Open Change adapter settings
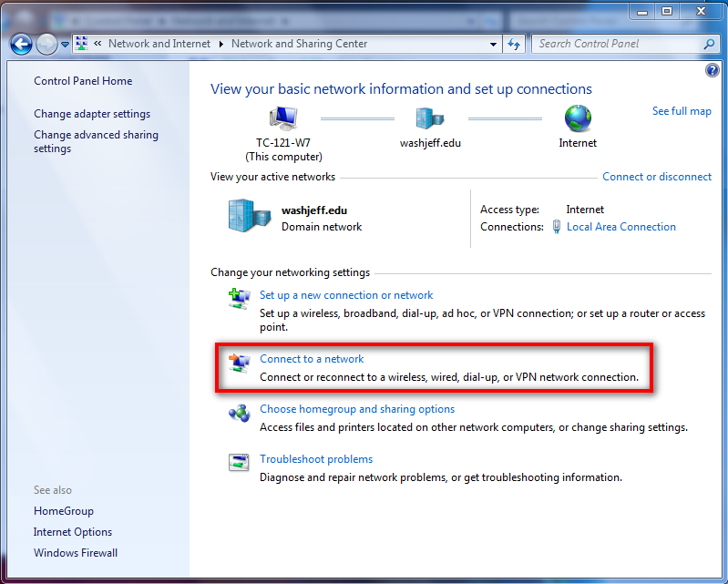This screenshot has width=728, height=584. 92,114
